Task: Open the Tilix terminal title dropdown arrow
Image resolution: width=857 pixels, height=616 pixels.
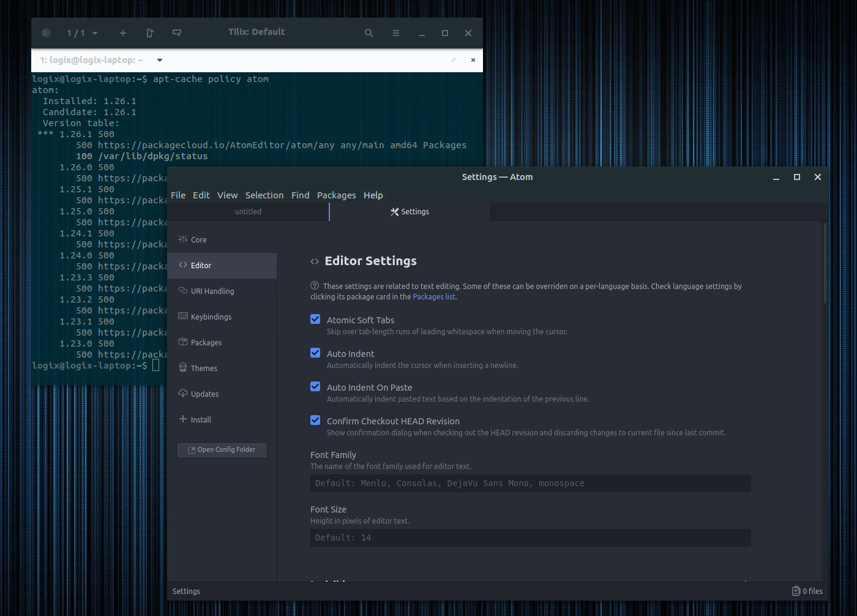Action: [x=160, y=60]
